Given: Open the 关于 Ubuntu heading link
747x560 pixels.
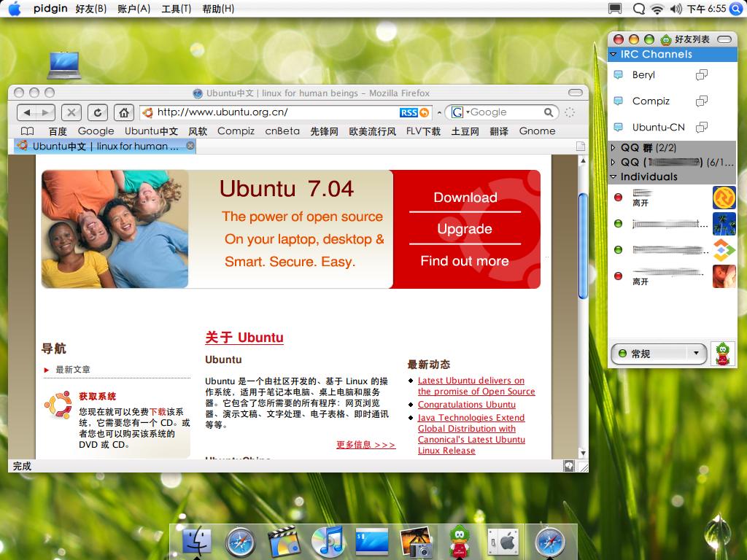Looking at the screenshot, I should point(244,338).
